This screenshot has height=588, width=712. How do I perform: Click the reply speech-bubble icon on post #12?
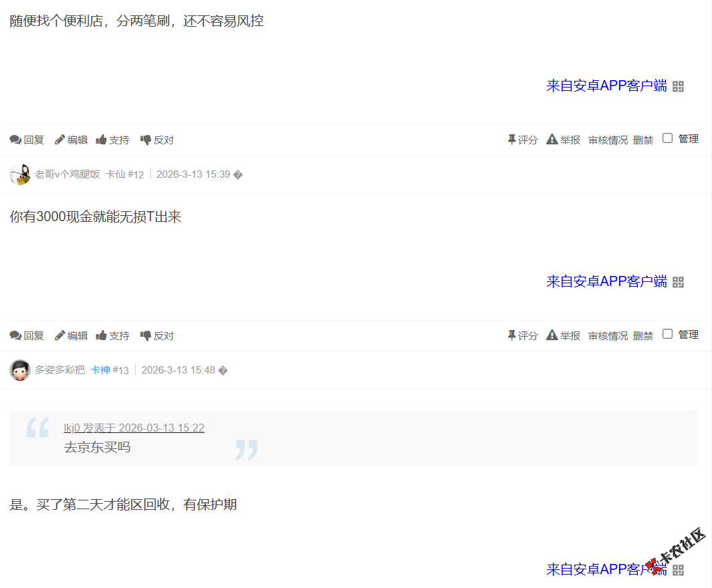(15, 335)
